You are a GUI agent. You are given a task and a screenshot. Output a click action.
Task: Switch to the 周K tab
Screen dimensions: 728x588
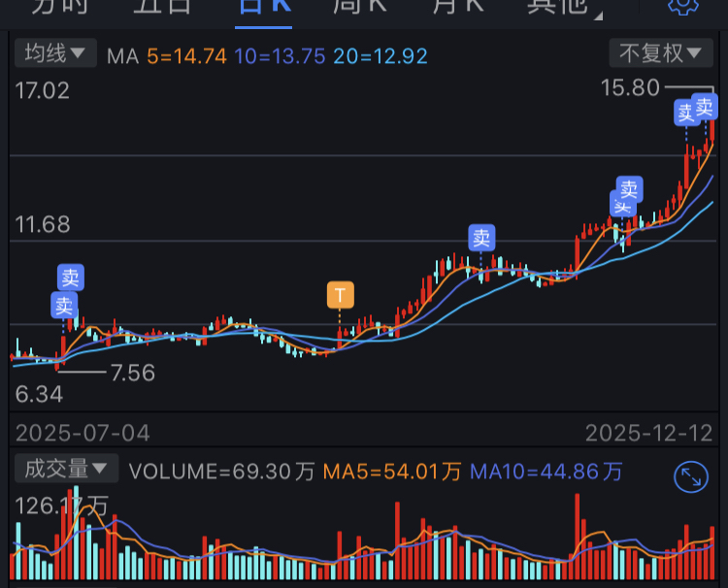pyautogui.click(x=360, y=6)
